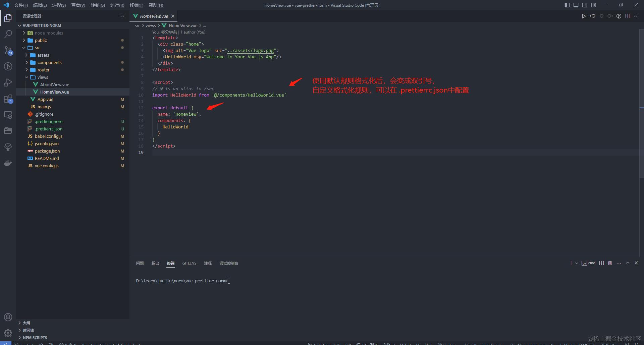Switch to the 输出 output tab
Viewport: 644px width, 345px height.
click(x=155, y=263)
